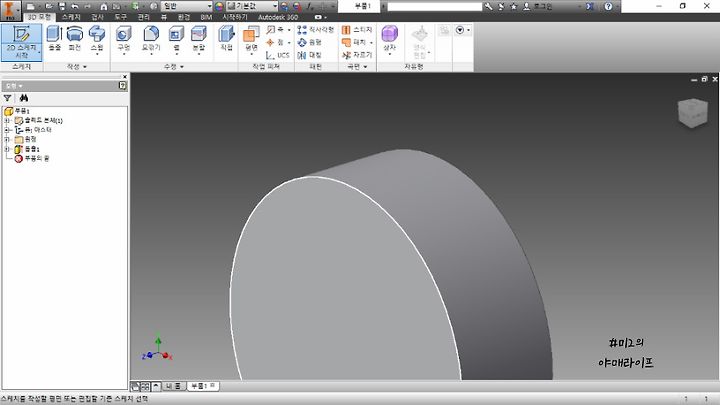Expand the 돌출1 feature node
720x405 pixels.
7,149
